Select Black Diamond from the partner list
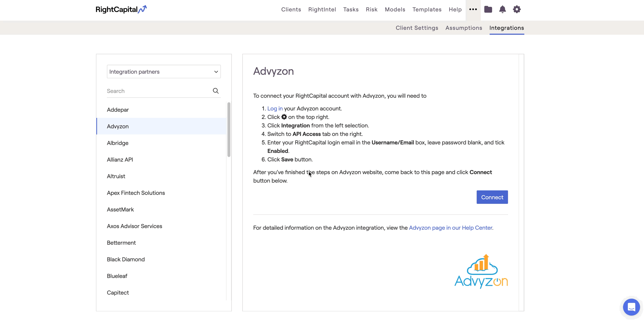The height and width of the screenshot is (321, 644). pos(126,260)
